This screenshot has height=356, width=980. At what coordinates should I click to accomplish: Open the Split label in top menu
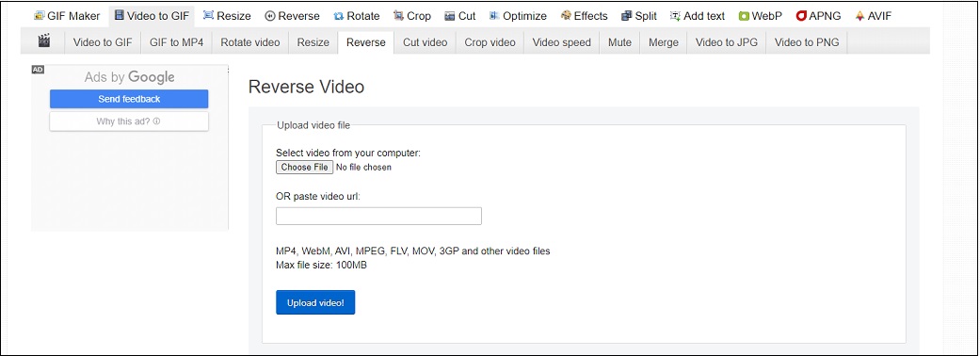pos(646,16)
